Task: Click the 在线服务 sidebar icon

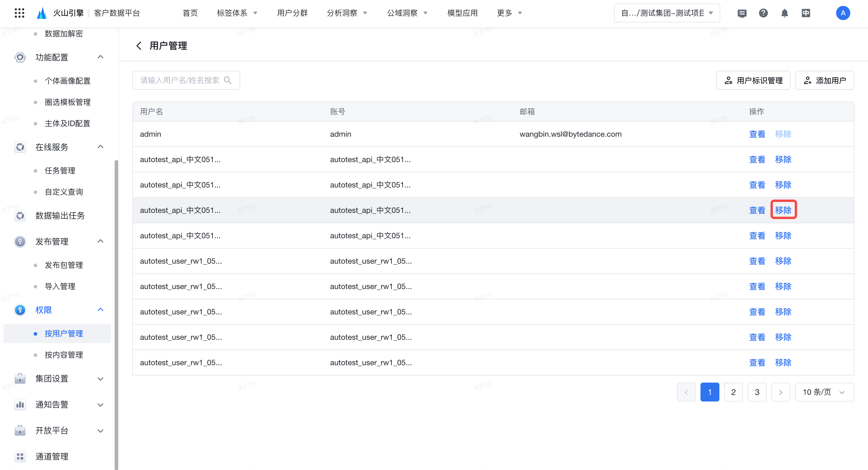Action: point(20,147)
